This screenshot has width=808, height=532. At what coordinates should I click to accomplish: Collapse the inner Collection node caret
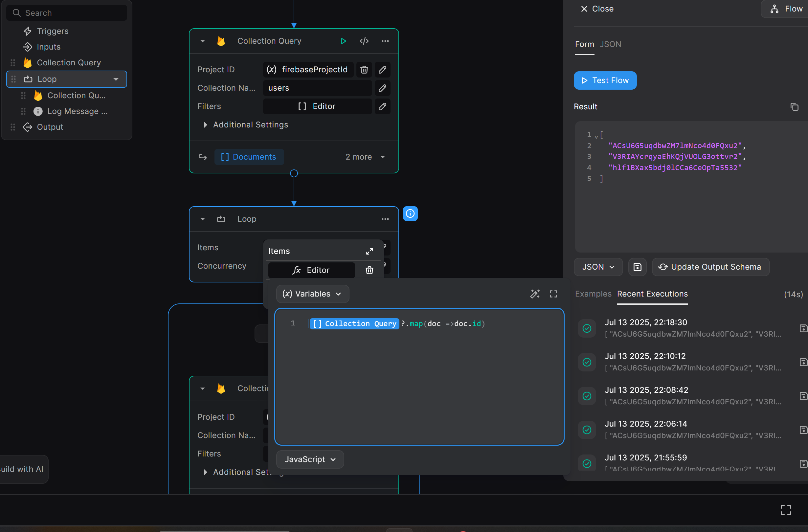pyautogui.click(x=203, y=388)
